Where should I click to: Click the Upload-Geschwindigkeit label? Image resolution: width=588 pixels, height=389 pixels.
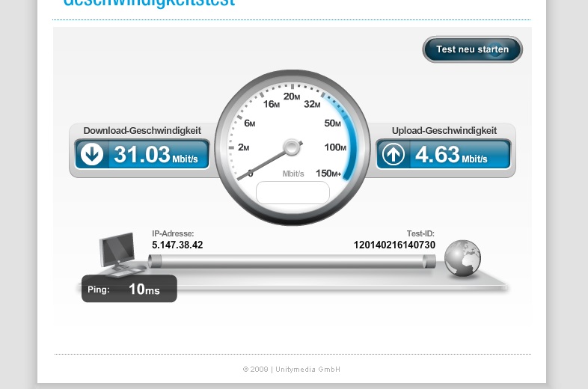click(444, 131)
